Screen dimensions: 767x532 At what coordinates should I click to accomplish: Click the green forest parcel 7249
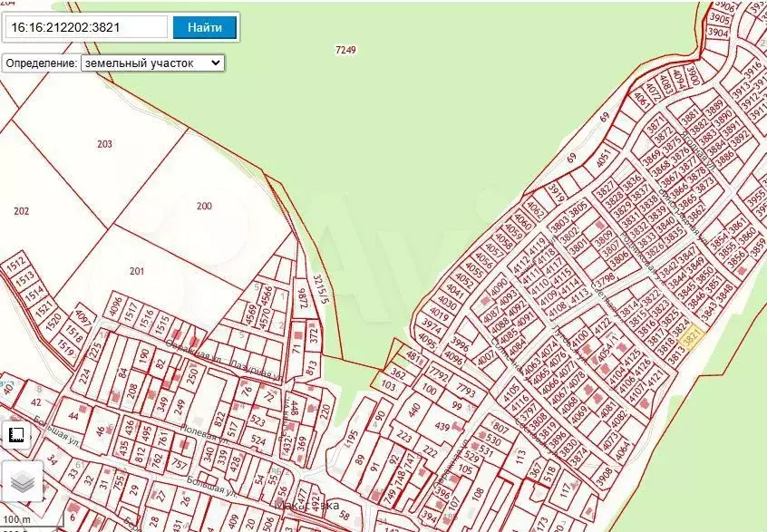345,50
